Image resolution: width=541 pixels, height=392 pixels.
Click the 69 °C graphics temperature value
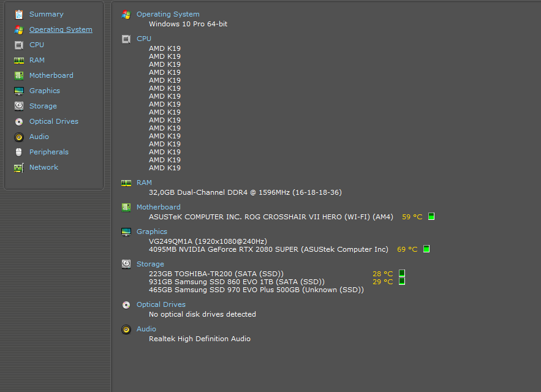pyautogui.click(x=407, y=249)
